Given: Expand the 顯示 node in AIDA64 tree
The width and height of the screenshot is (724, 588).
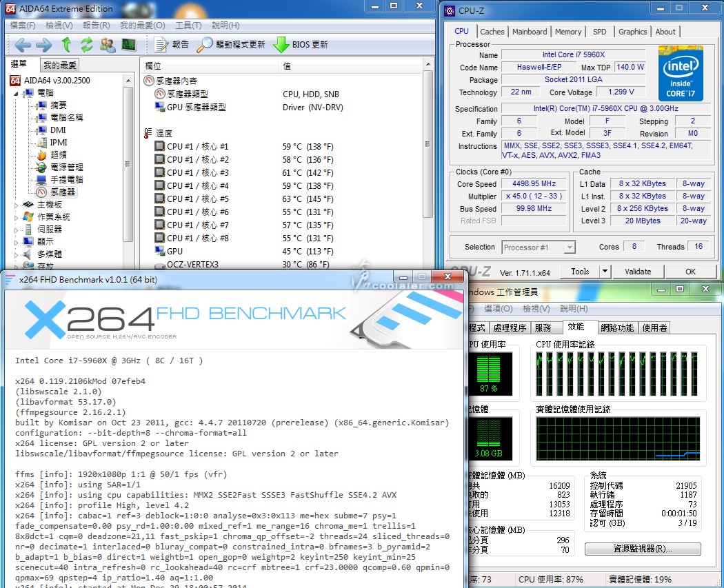Looking at the screenshot, I should pyautogui.click(x=16, y=243).
